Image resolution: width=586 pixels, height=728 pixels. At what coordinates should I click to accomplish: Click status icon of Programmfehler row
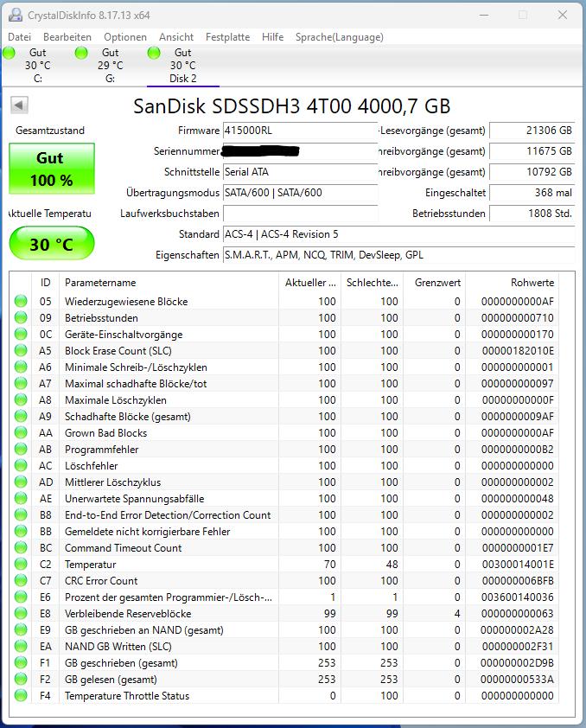click(21, 449)
